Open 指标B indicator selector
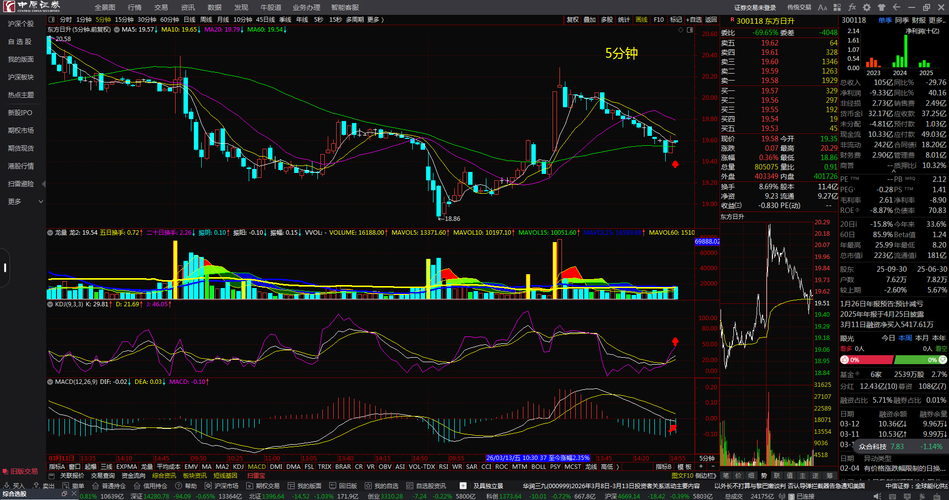The height and width of the screenshot is (500, 949). click(x=663, y=467)
